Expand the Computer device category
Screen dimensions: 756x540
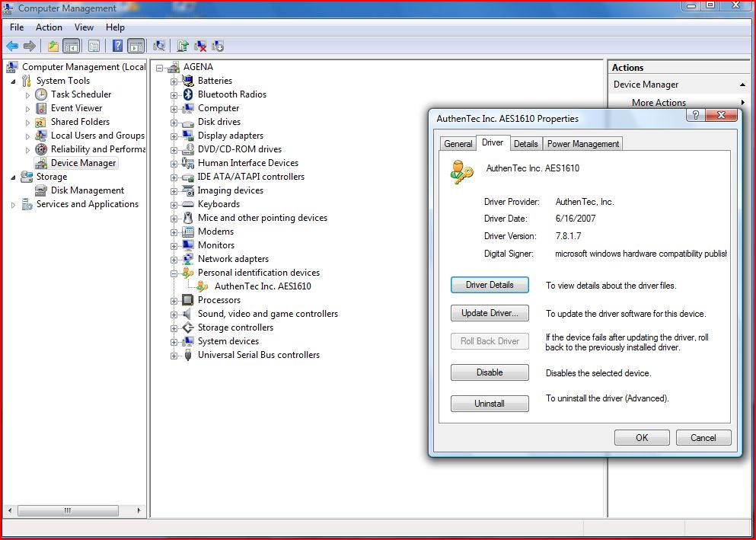point(174,110)
